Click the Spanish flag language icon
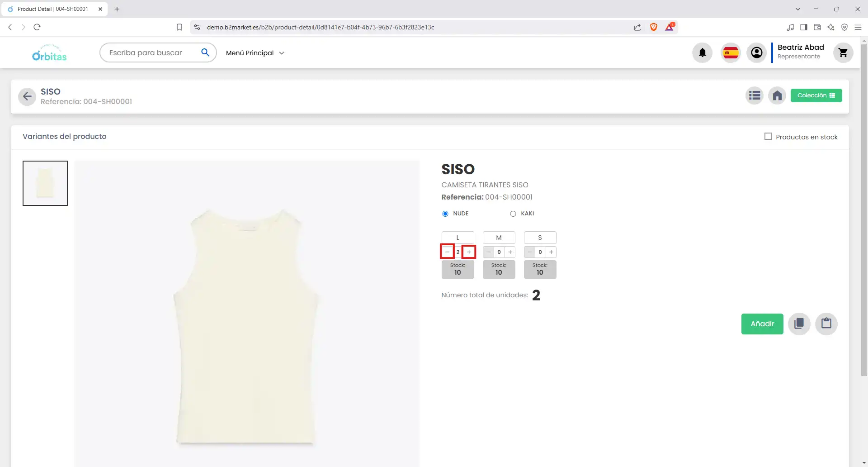 pos(731,53)
